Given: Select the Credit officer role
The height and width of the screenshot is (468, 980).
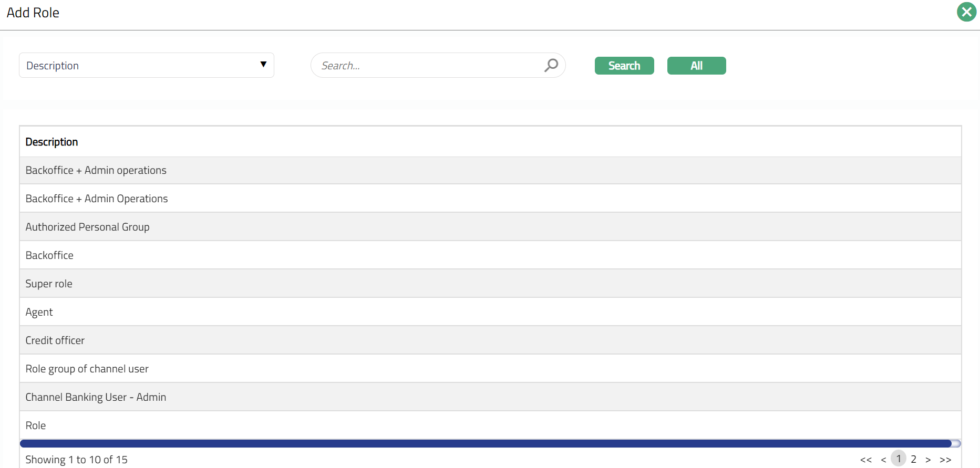Looking at the screenshot, I should click(x=55, y=340).
